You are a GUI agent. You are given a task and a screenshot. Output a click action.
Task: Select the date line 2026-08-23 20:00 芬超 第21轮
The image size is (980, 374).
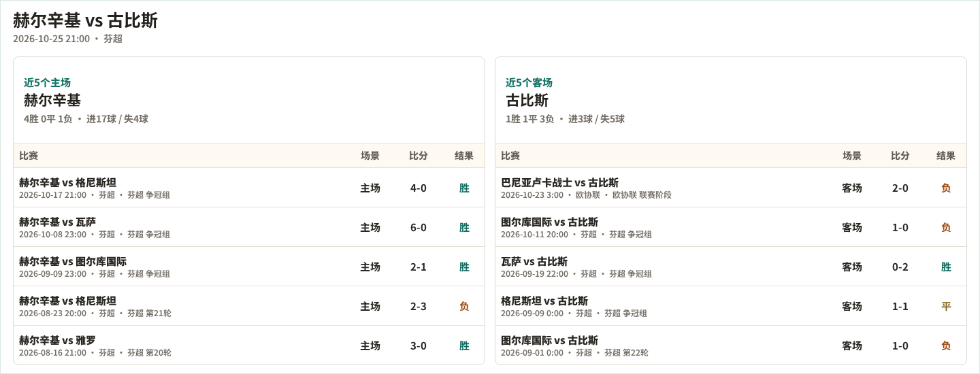pyautogui.click(x=95, y=313)
